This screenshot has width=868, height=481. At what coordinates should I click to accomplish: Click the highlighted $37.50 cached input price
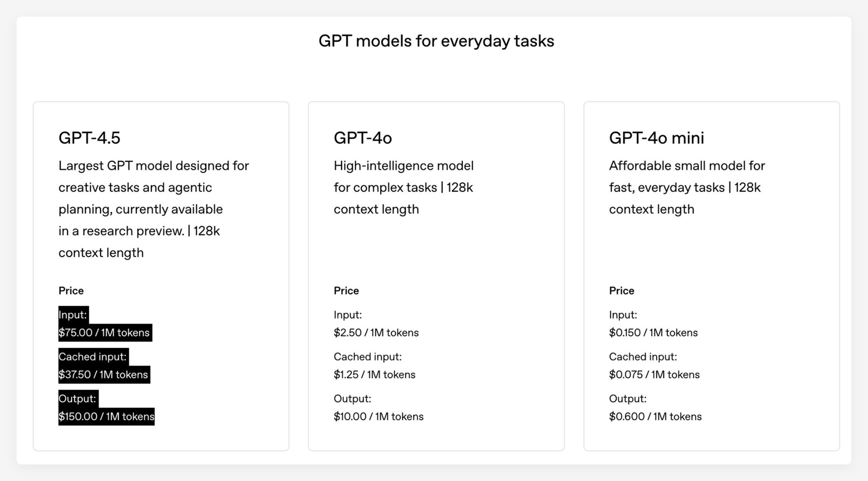click(x=103, y=375)
